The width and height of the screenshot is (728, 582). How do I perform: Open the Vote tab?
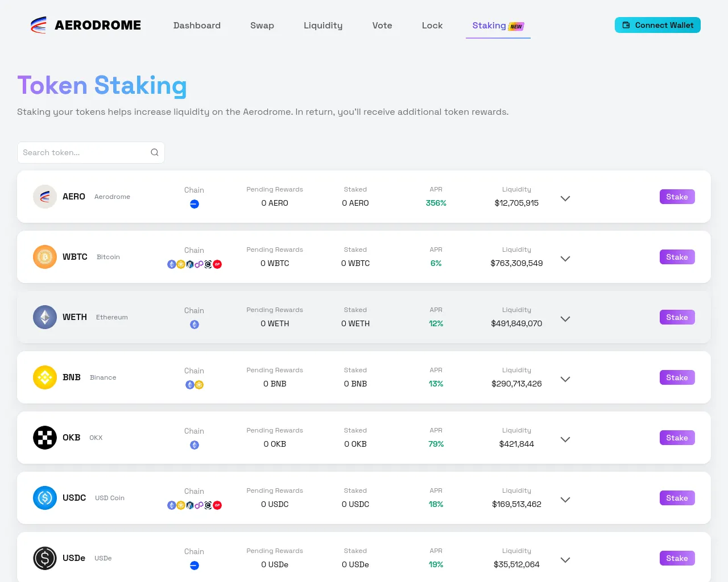click(382, 26)
